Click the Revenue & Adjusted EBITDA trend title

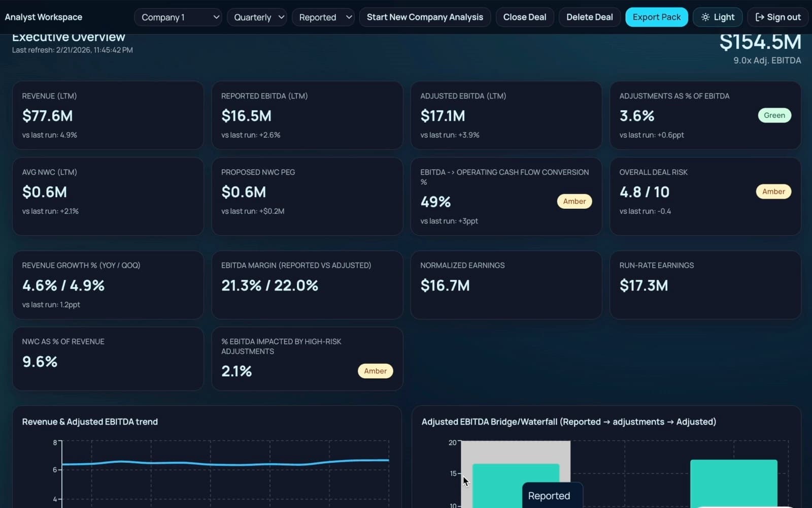pyautogui.click(x=90, y=422)
